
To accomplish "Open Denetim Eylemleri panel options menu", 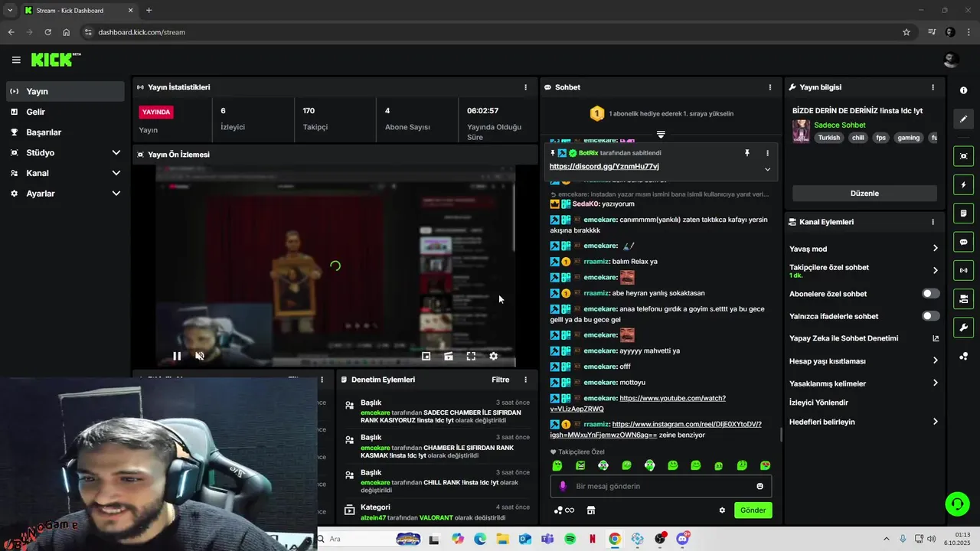I will [x=525, y=380].
